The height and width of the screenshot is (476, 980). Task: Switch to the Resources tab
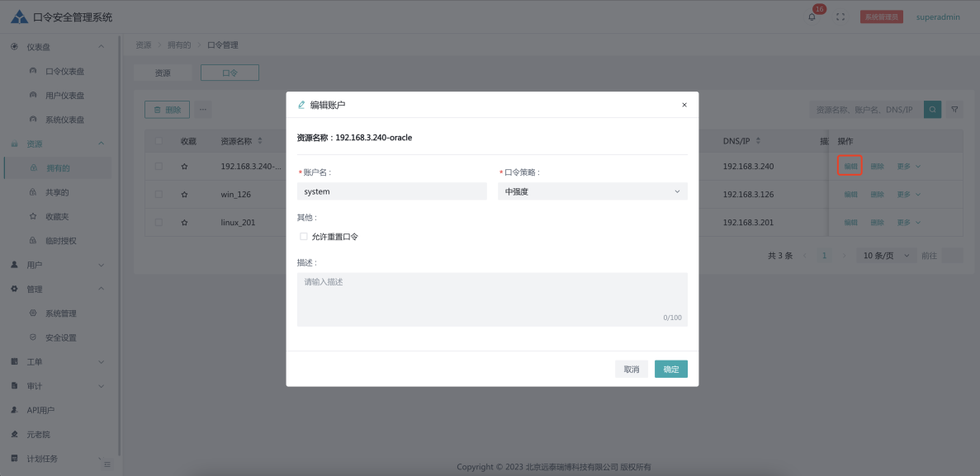click(163, 73)
